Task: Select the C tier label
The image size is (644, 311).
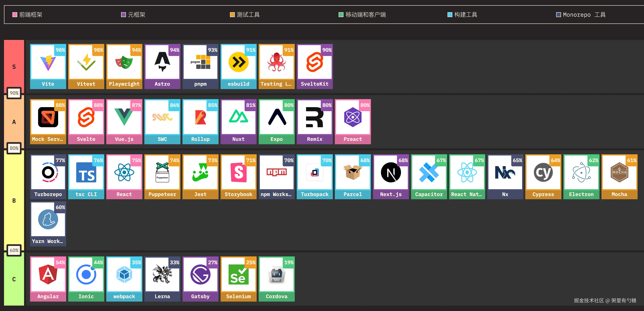Action: pos(14,279)
